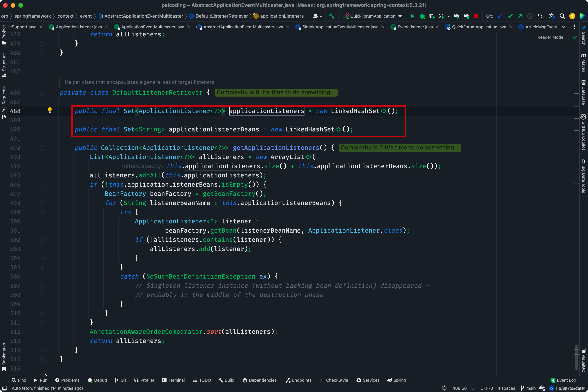The image size is (588, 392).
Task: Collapse DefaultListenerRetriever class fold at line 486
Action: tap(42, 93)
